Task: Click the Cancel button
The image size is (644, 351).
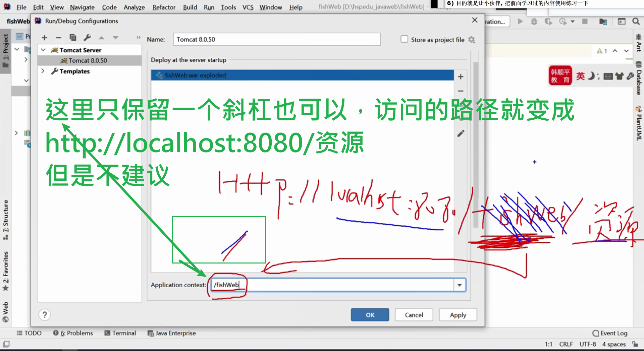Action: pos(414,315)
